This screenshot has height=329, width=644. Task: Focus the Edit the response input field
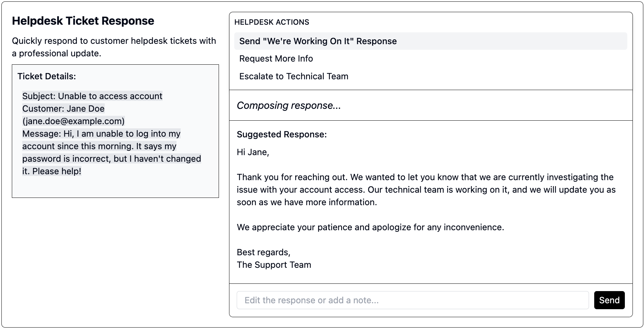(413, 300)
